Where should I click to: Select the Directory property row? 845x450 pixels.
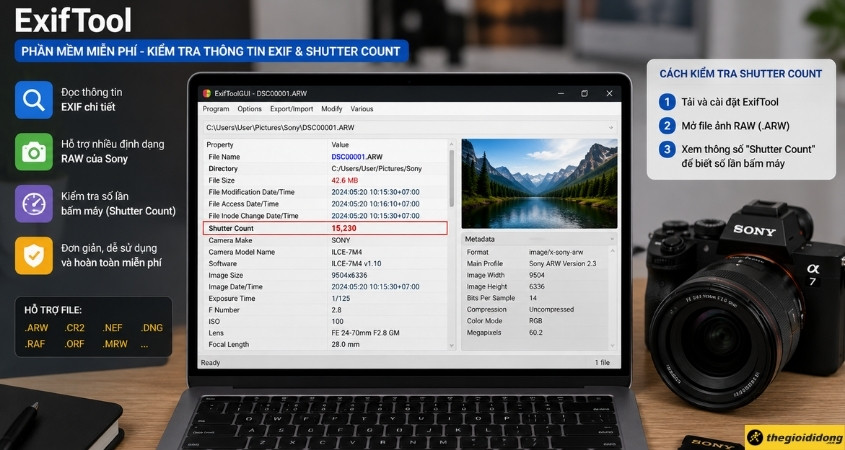point(325,169)
